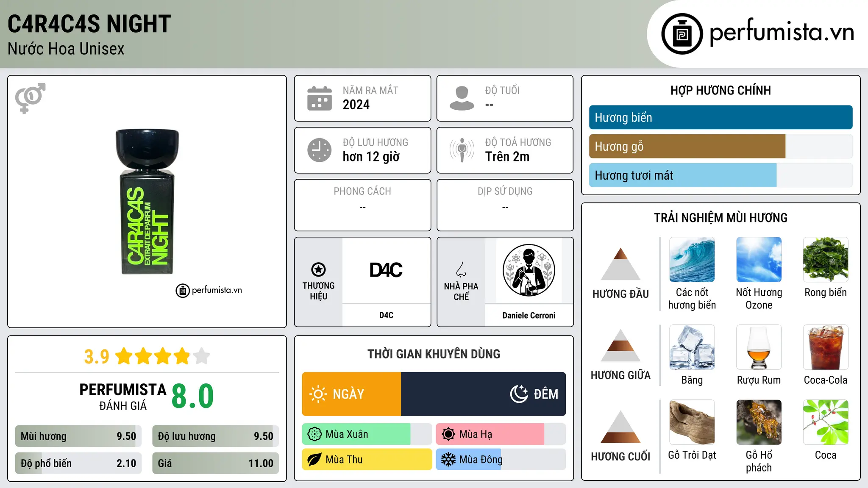Click the Daniele Cerroni name caption
Screen dimensions: 868x488
tap(529, 316)
